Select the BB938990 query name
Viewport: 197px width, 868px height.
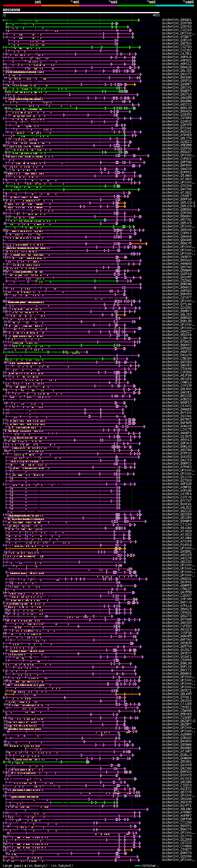(x=11, y=10)
